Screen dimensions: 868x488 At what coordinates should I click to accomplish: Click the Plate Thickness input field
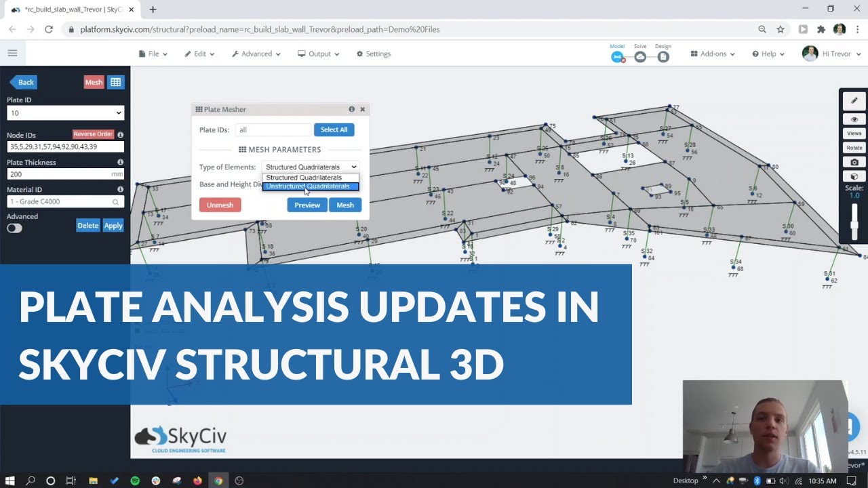click(65, 174)
